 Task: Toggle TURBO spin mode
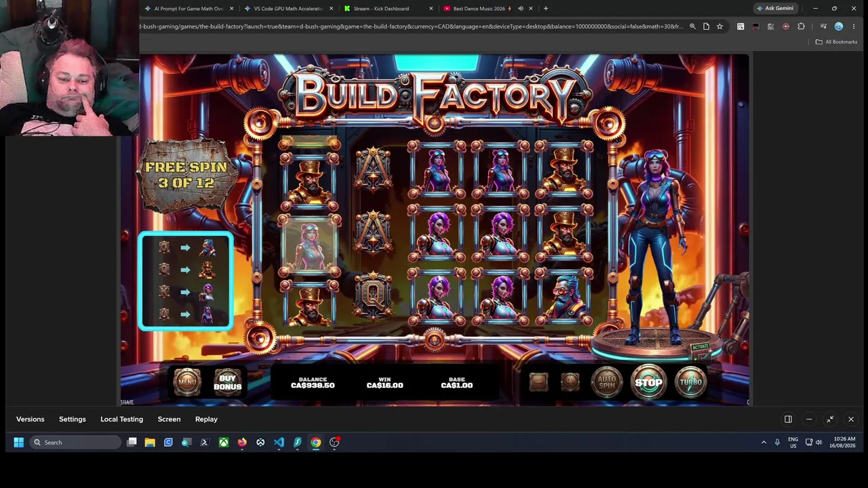(691, 382)
